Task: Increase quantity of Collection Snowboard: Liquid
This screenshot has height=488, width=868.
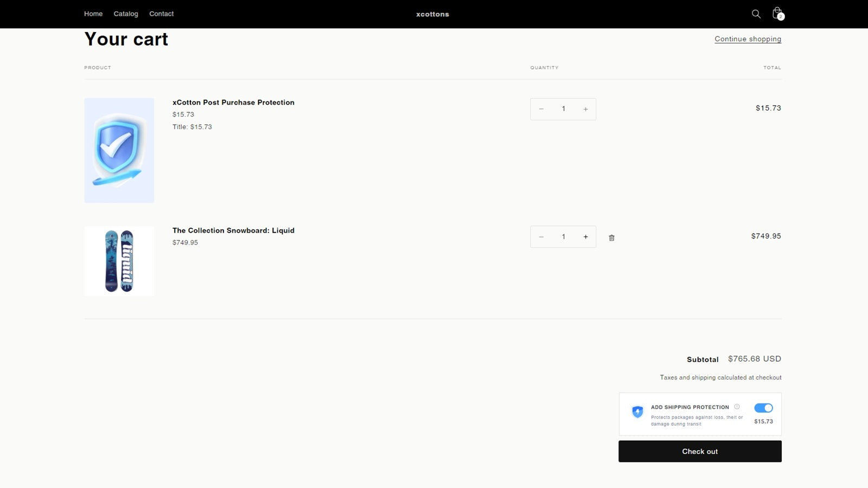Action: point(585,237)
